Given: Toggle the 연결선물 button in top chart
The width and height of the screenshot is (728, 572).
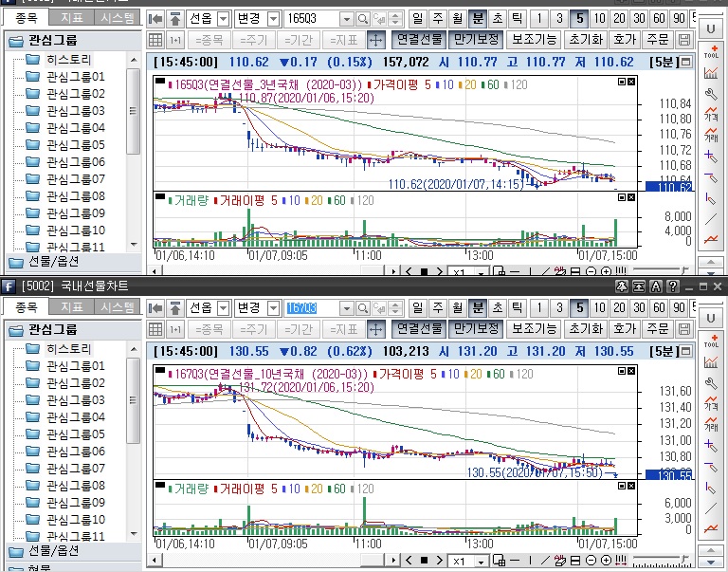Looking at the screenshot, I should 418,40.
